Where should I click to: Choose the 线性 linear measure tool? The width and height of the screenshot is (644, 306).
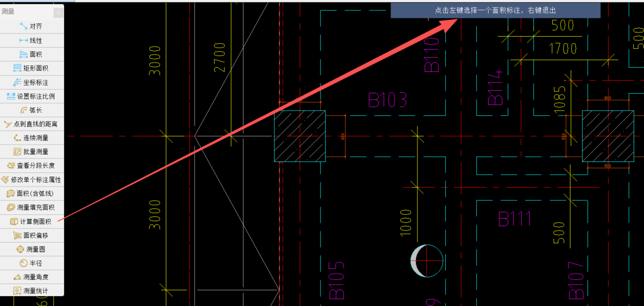[31, 40]
